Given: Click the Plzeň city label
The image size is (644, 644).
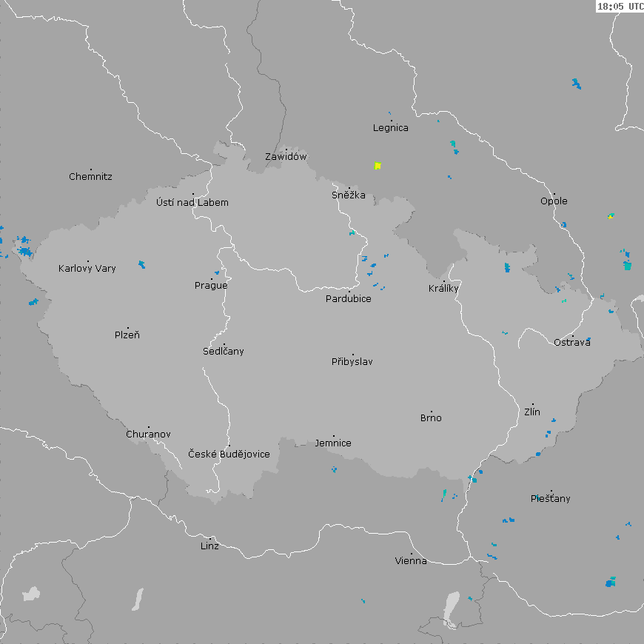Looking at the screenshot, I should tap(127, 335).
